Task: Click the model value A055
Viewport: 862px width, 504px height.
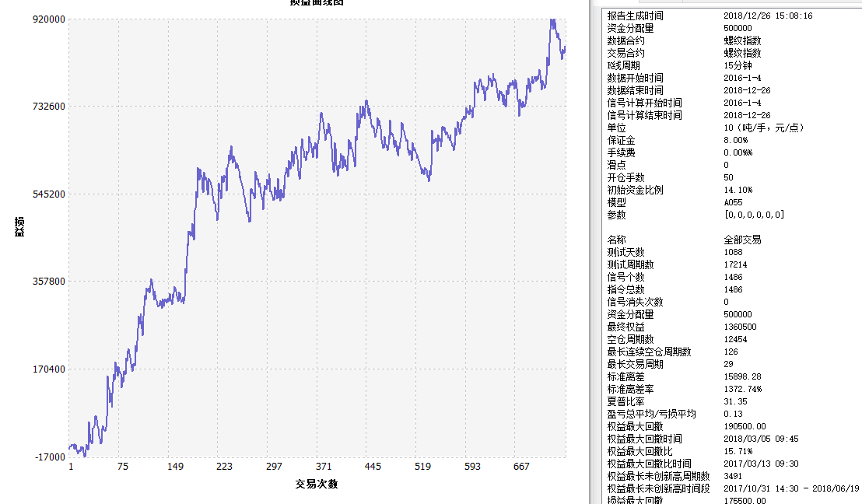Action: 733,202
